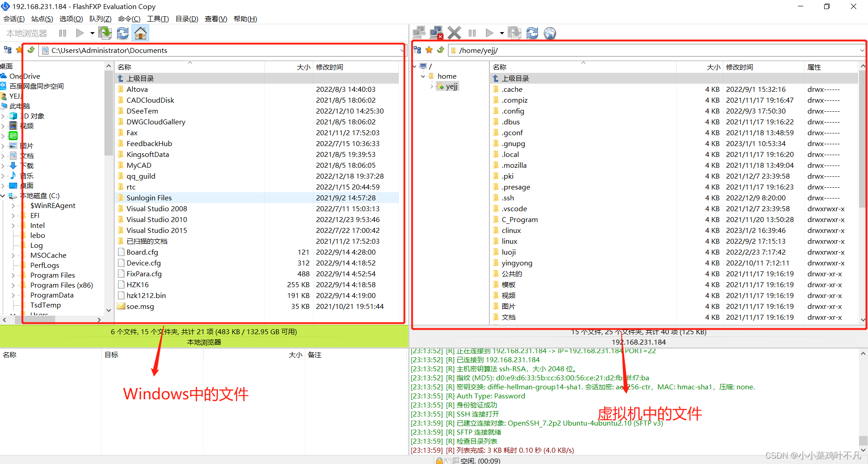Expand the MSOCache folder node
The width and height of the screenshot is (868, 464).
[x=13, y=256]
